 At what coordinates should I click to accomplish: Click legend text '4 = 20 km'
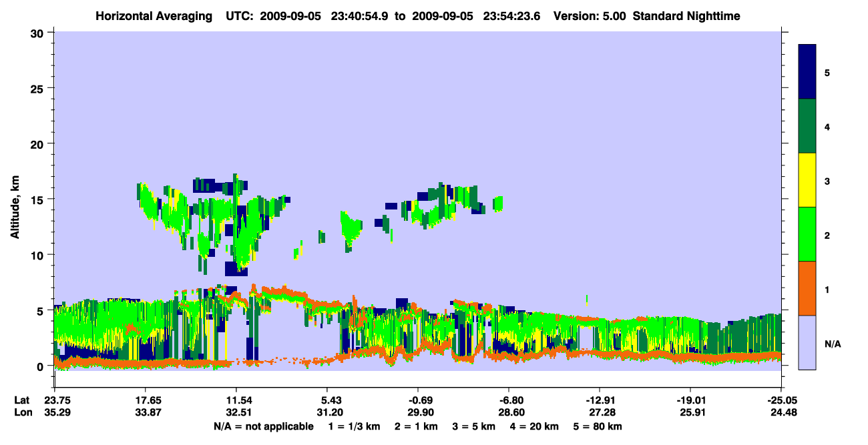pyautogui.click(x=534, y=426)
